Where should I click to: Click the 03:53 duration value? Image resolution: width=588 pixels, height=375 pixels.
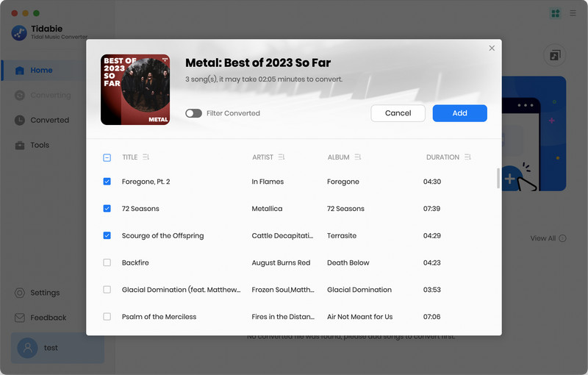(431, 290)
